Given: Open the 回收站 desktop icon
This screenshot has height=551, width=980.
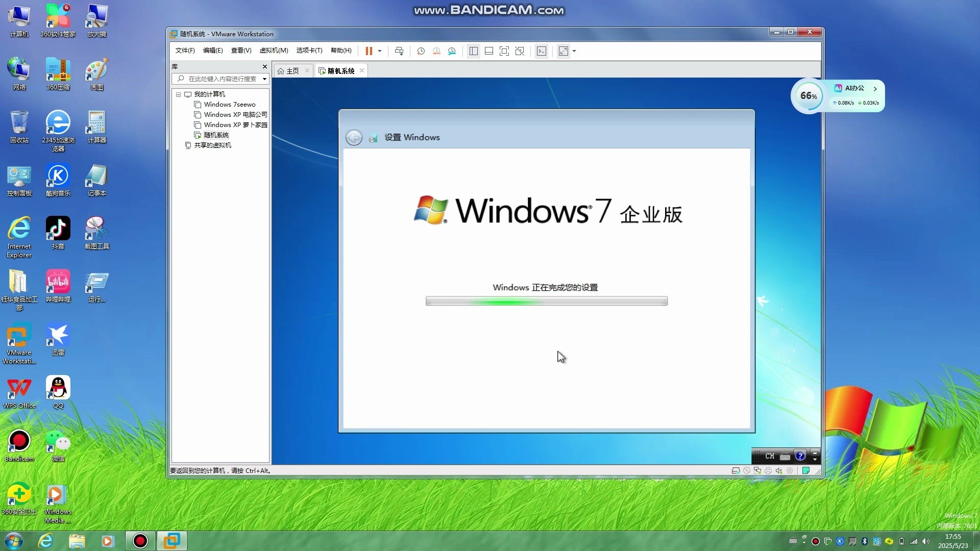Looking at the screenshot, I should (x=19, y=127).
